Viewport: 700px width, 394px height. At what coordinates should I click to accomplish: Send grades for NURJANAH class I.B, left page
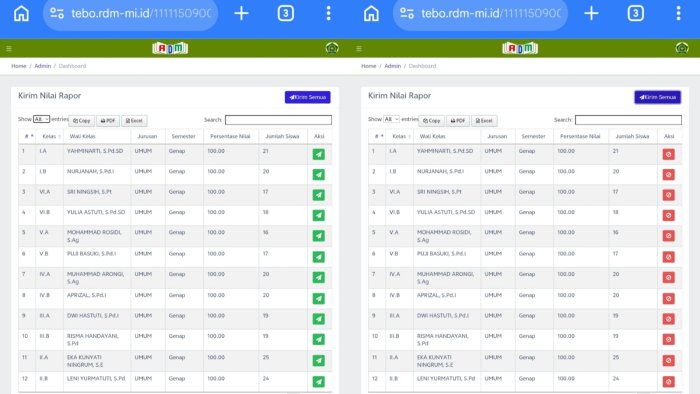coord(318,175)
